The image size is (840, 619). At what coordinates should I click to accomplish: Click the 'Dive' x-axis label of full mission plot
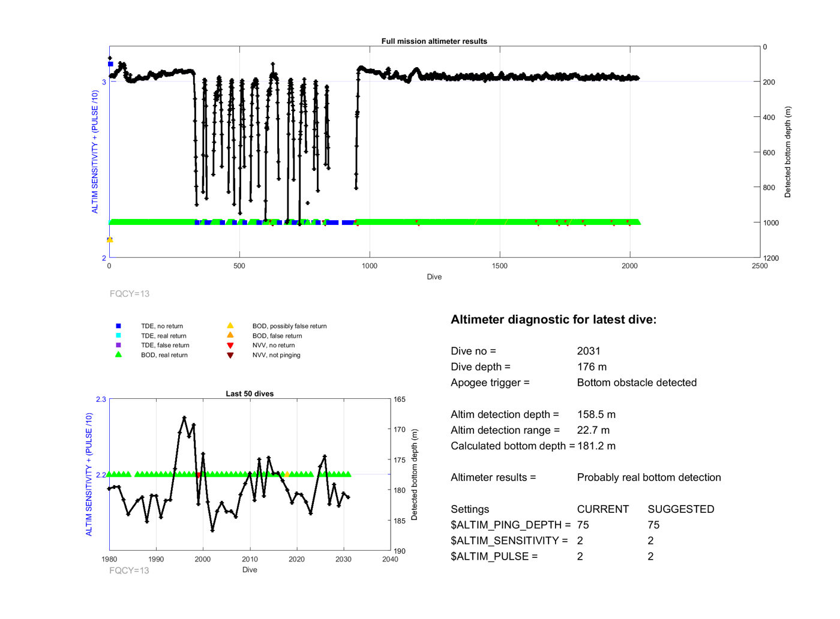pyautogui.click(x=434, y=277)
